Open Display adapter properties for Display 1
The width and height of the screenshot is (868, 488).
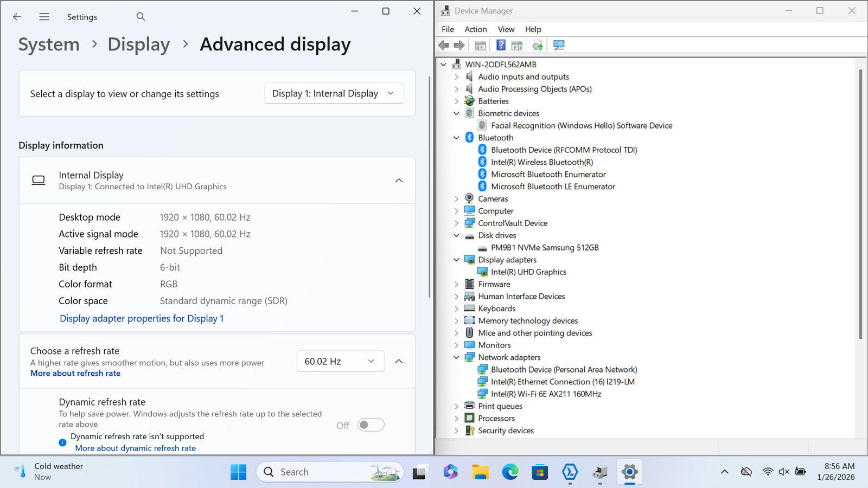142,318
